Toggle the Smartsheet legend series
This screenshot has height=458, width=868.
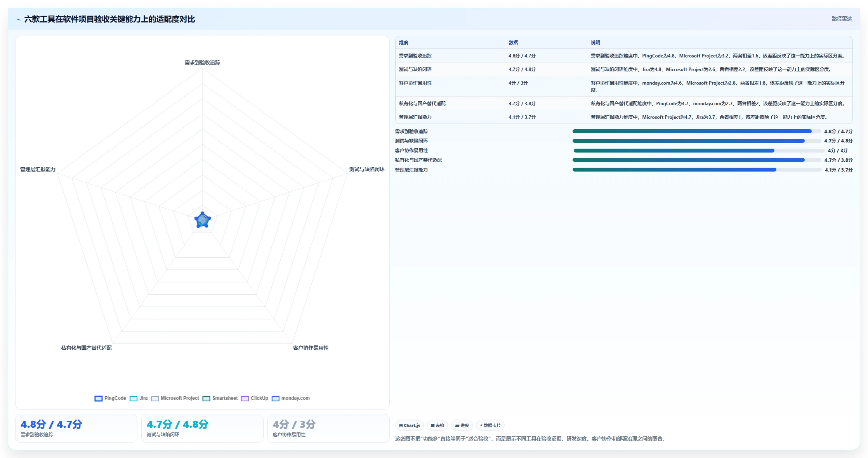click(x=220, y=398)
